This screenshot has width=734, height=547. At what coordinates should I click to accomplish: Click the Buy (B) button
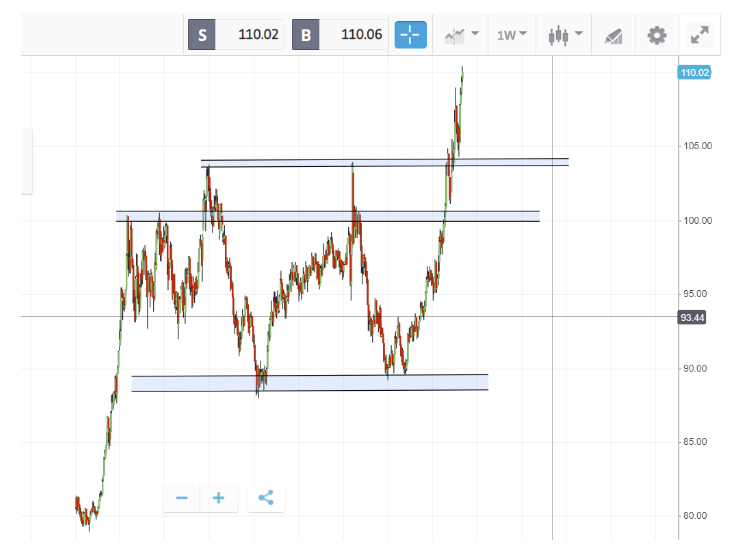pyautogui.click(x=306, y=35)
